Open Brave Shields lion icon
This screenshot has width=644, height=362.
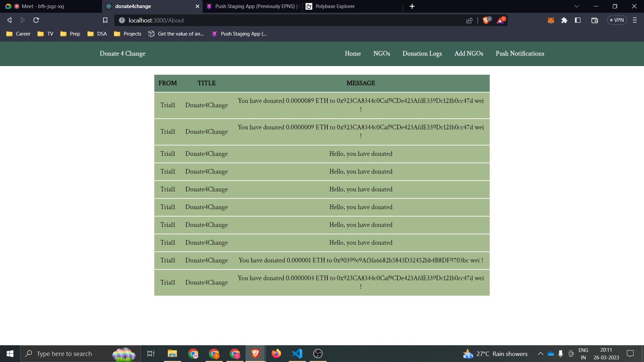pos(487,20)
